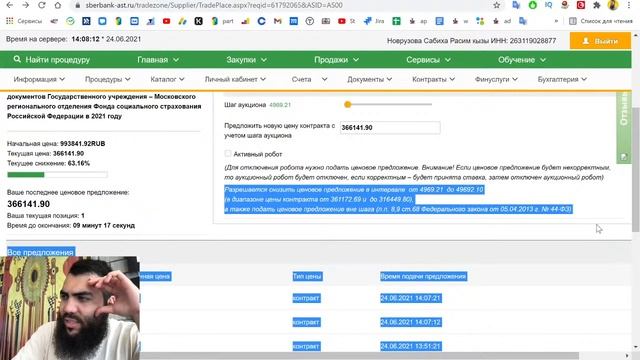Viewport: 640px width, 360px height.
Task: Click Шаг аукциона value 4969.21
Action: [x=280, y=105]
